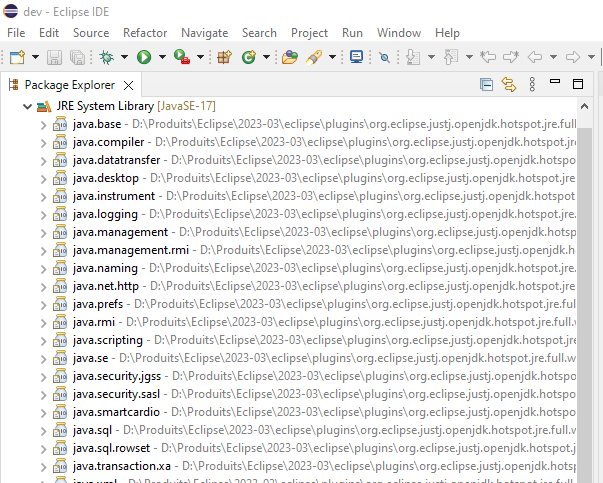This screenshot has height=483, width=603.
Task: Close the Package Explorer view
Action: pos(128,85)
